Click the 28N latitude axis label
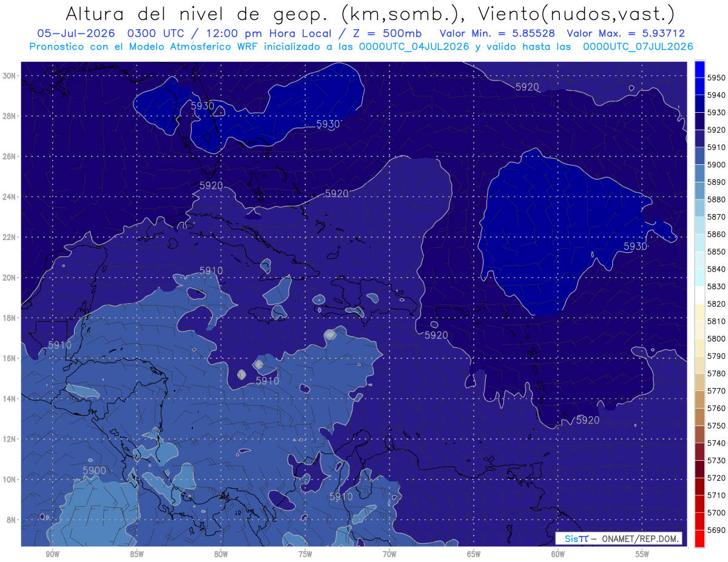The height and width of the screenshot is (562, 728). click(x=8, y=116)
